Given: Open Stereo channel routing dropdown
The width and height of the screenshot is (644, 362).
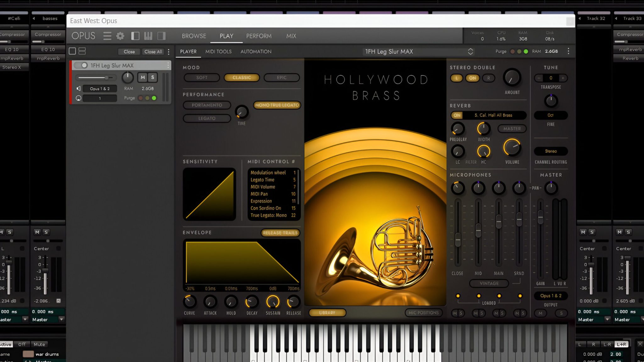Looking at the screenshot, I should [551, 151].
